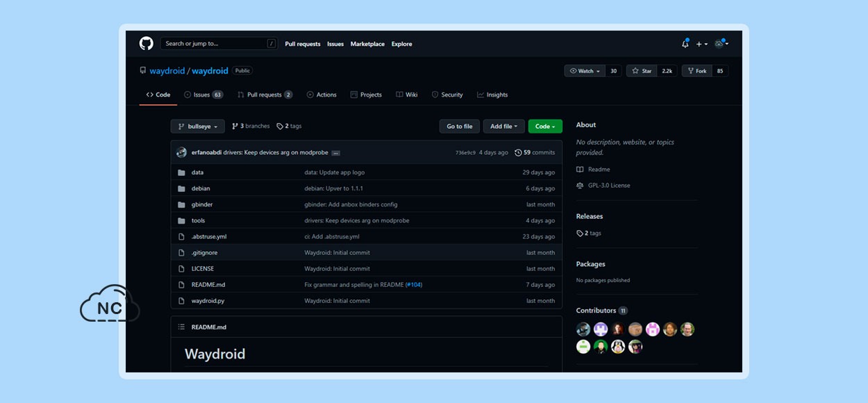This screenshot has height=403, width=868.
Task: Open the #104 pull request link
Action: click(414, 285)
